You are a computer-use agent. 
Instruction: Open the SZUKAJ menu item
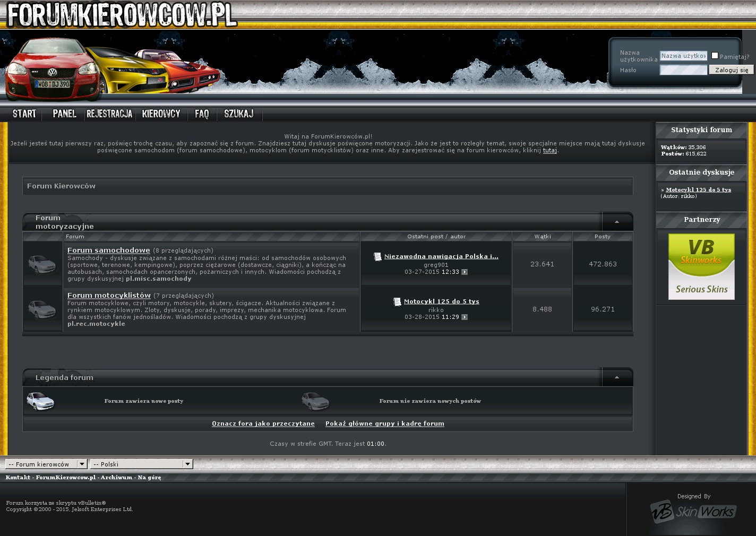(x=238, y=114)
